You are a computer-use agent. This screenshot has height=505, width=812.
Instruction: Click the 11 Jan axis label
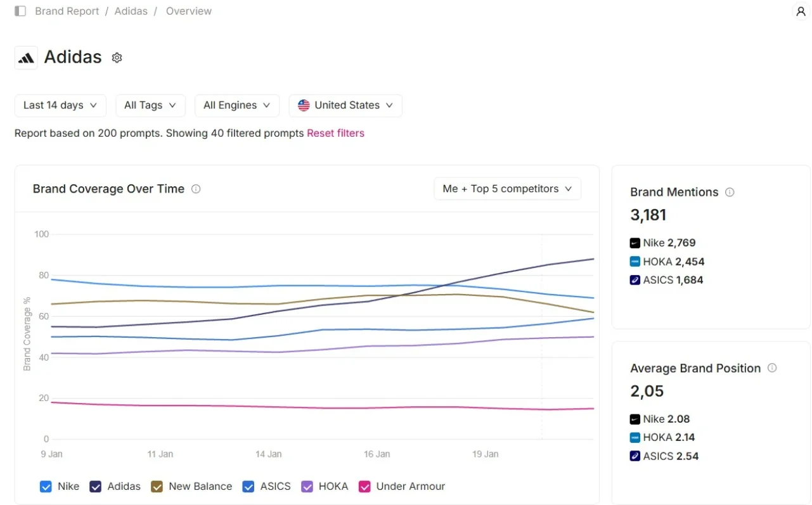pos(160,454)
